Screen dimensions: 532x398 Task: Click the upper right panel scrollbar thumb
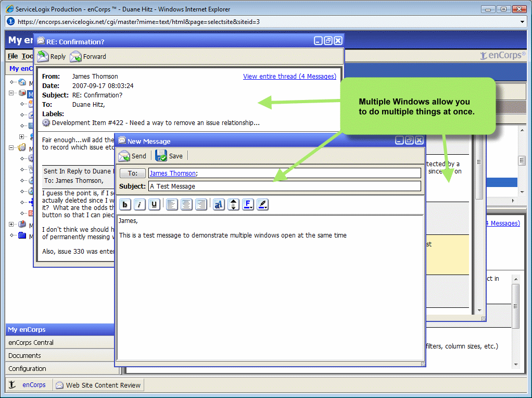click(x=522, y=160)
